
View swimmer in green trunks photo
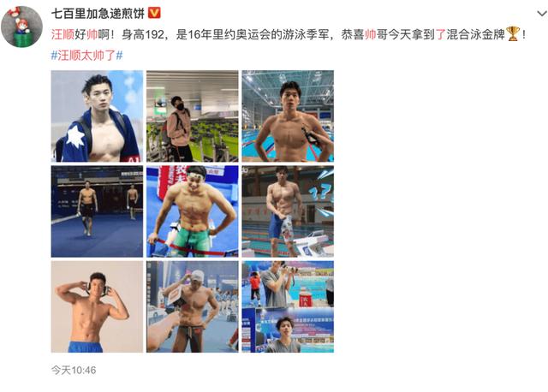tap(192, 211)
